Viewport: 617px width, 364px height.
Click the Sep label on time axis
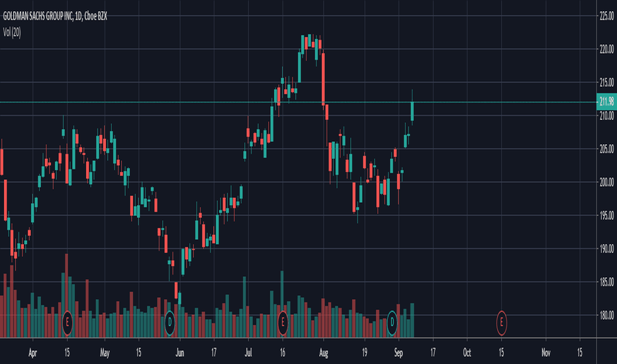[399, 353]
